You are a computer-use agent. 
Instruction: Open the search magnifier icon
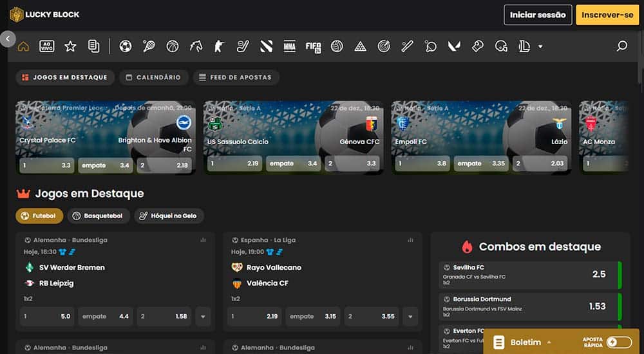(x=622, y=46)
